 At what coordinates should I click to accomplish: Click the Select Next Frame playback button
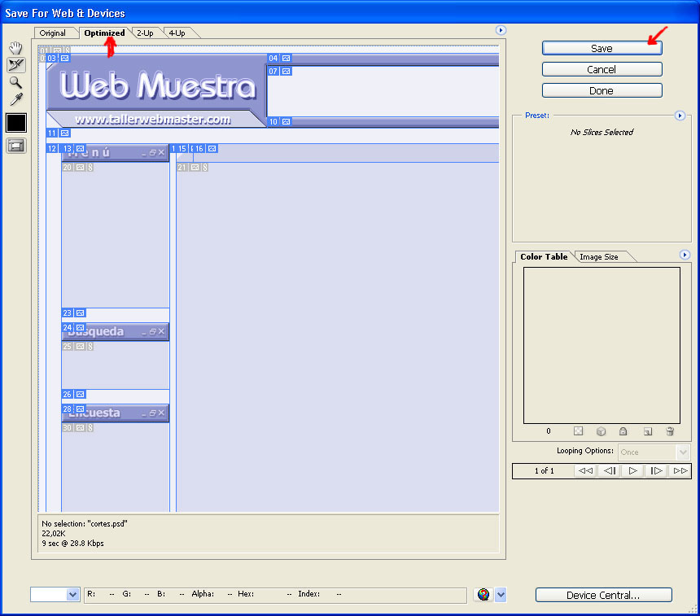point(656,470)
